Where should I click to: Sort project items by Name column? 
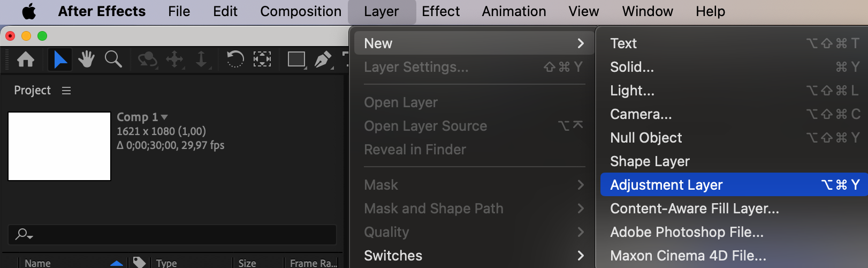37,263
